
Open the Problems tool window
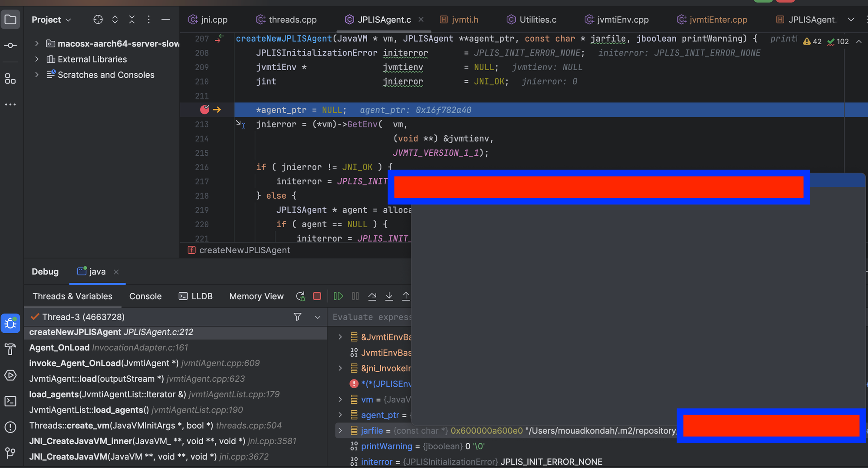(x=10, y=427)
